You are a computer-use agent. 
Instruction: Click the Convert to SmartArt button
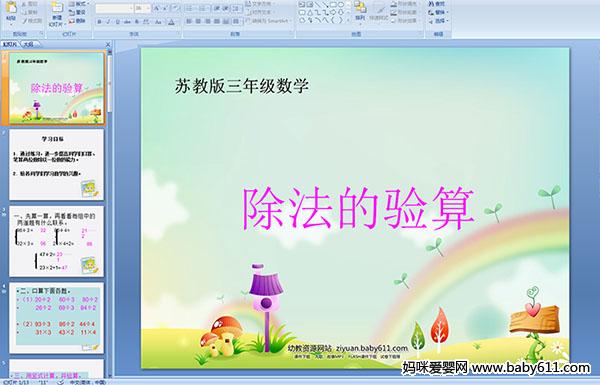tap(269, 21)
